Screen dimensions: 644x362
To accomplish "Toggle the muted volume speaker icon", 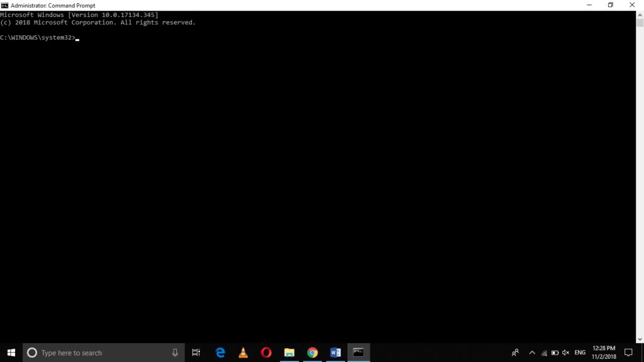I will point(566,353).
